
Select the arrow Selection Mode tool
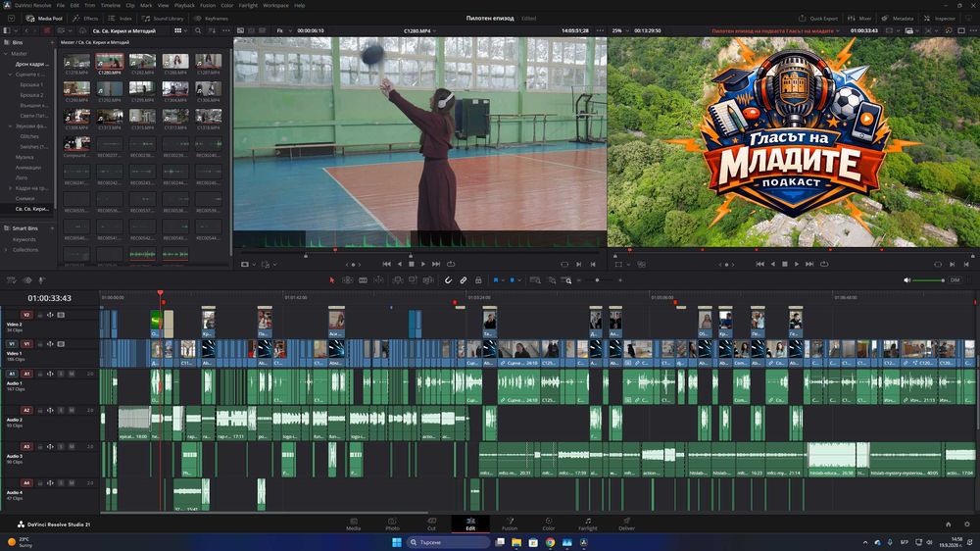332,280
